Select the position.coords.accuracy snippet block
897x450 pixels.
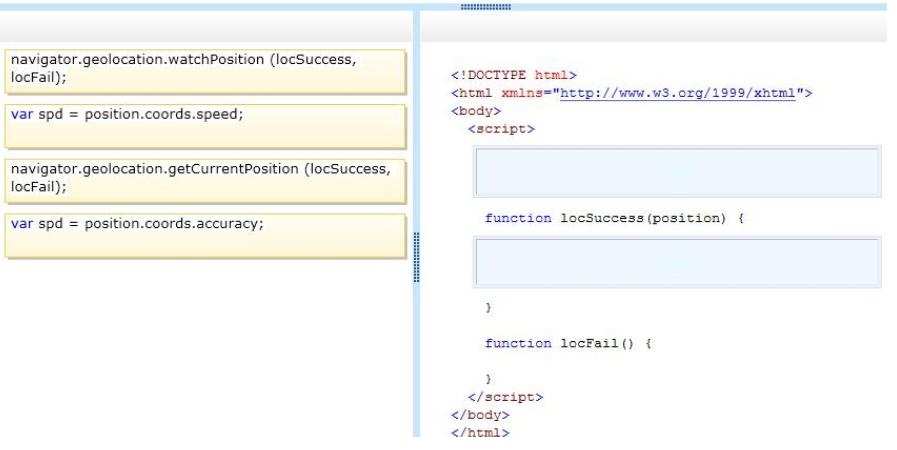(205, 236)
